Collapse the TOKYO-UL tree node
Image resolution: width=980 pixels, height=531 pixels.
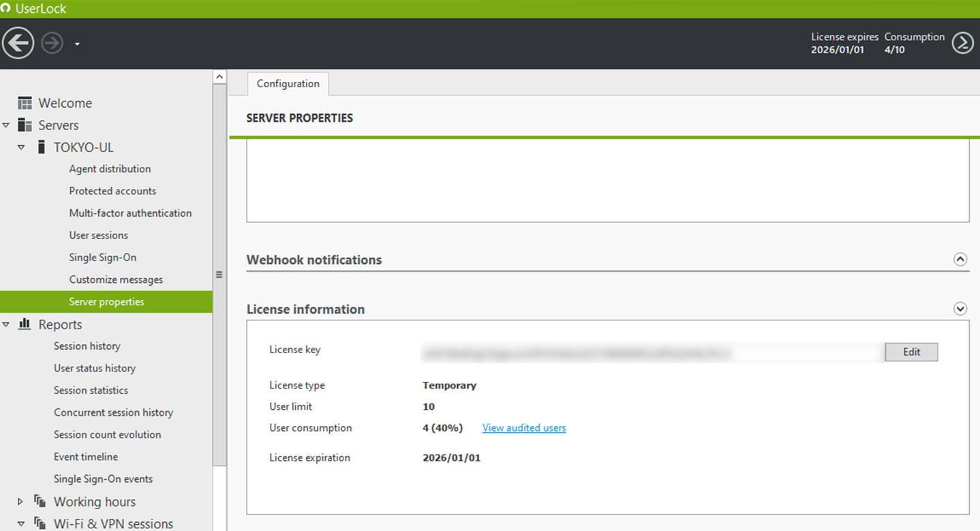pyautogui.click(x=22, y=147)
